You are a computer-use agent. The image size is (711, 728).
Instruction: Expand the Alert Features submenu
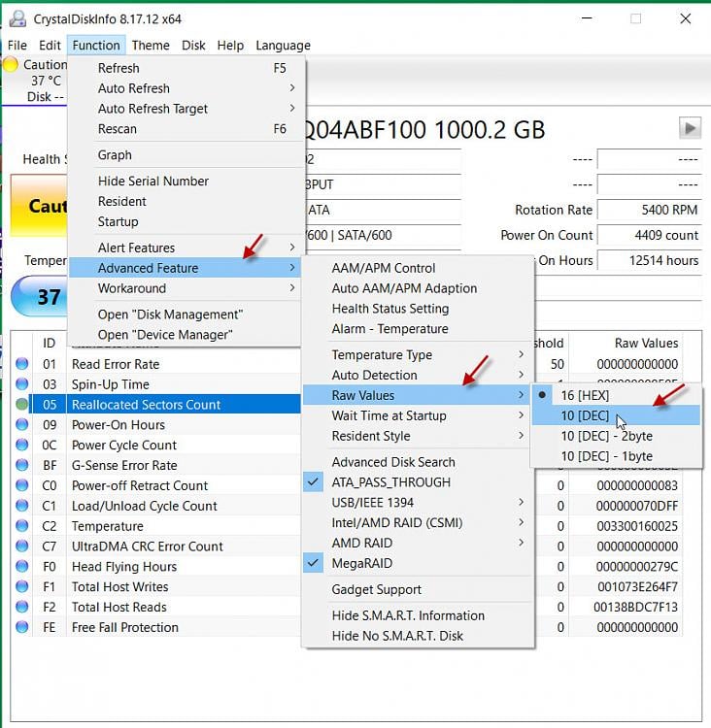pos(185,248)
